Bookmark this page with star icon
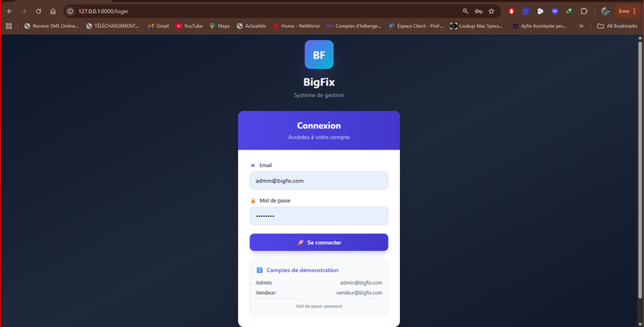Viewport: 644px width, 327px height. pos(491,11)
